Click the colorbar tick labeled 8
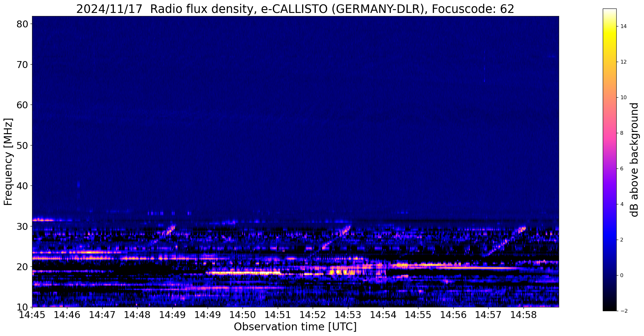 [x=622, y=133]
